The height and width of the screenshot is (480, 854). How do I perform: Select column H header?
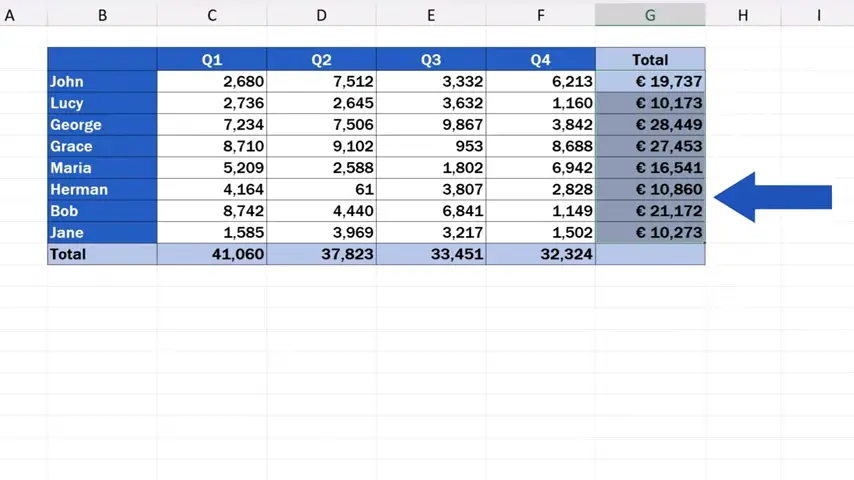click(743, 15)
